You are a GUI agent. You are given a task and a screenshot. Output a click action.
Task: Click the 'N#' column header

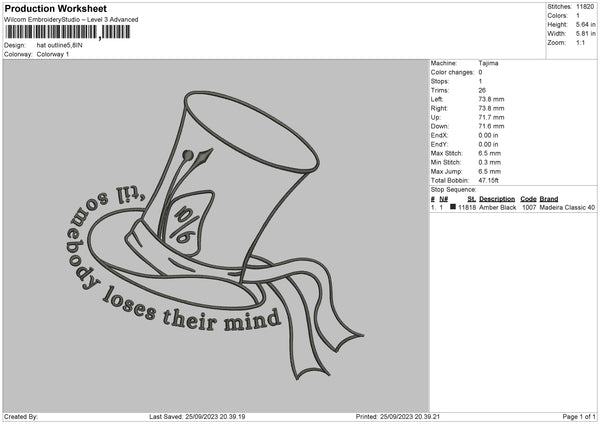(443, 199)
